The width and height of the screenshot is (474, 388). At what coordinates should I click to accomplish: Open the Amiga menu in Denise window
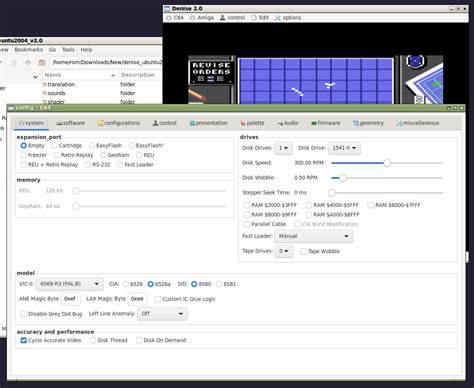pyautogui.click(x=202, y=18)
